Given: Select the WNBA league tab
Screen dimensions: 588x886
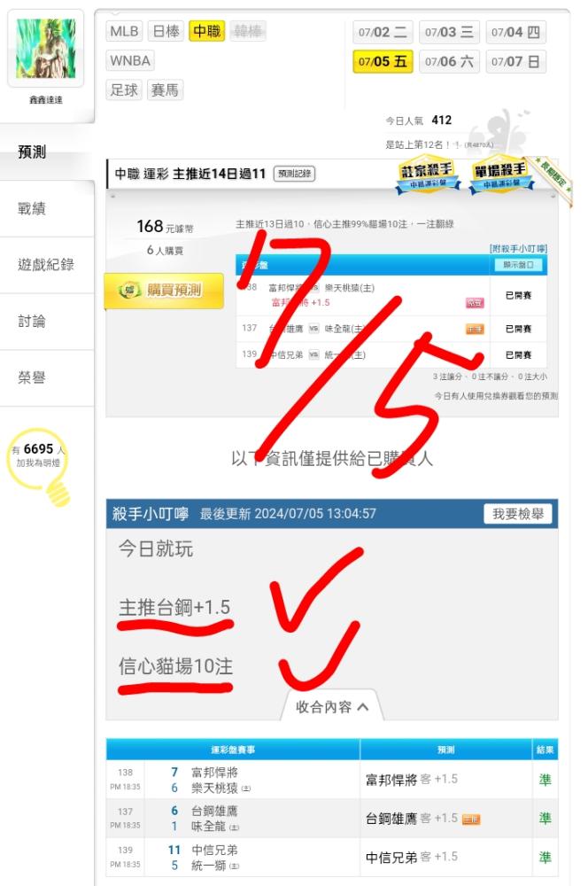Looking at the screenshot, I should click(130, 60).
